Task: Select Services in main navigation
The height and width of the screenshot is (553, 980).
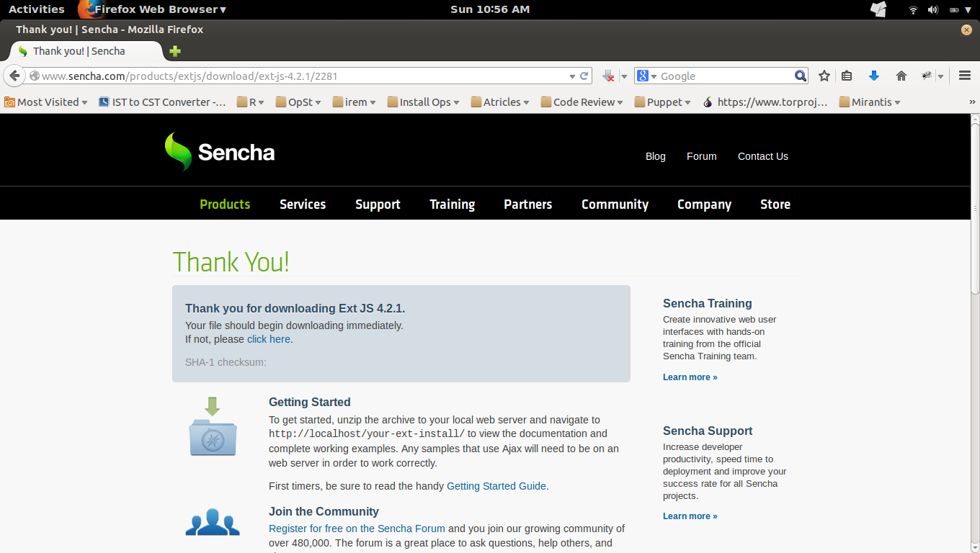Action: pos(303,204)
